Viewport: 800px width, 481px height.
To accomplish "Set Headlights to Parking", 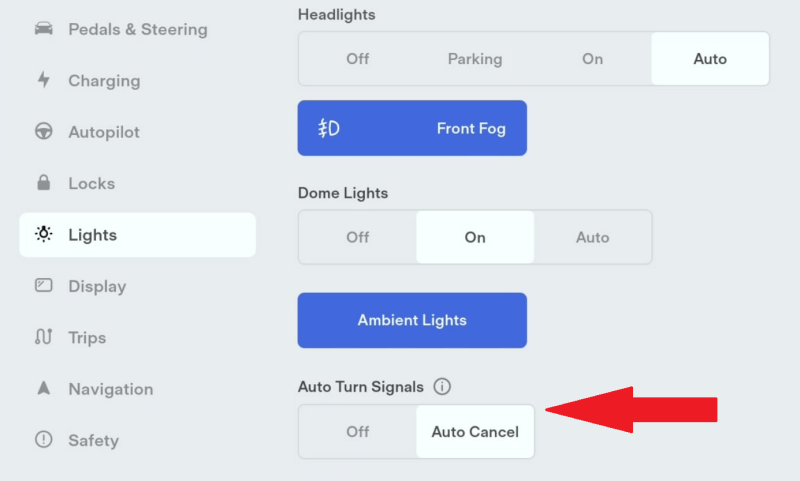I will point(475,59).
